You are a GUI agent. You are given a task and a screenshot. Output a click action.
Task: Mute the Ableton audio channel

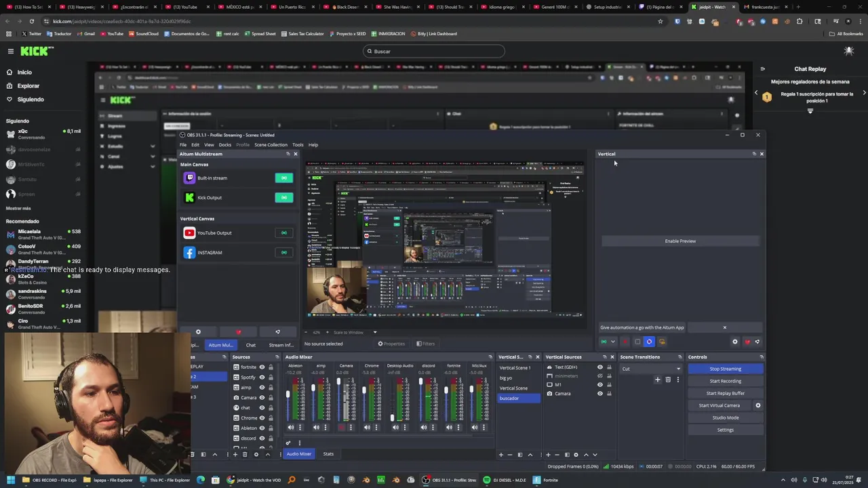[x=291, y=427]
